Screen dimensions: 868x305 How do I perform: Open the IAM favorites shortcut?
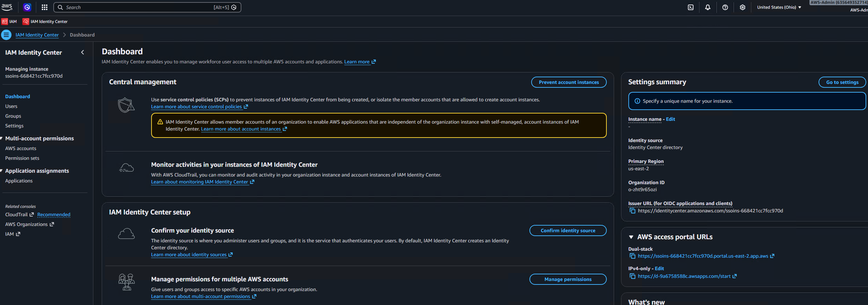pos(9,22)
